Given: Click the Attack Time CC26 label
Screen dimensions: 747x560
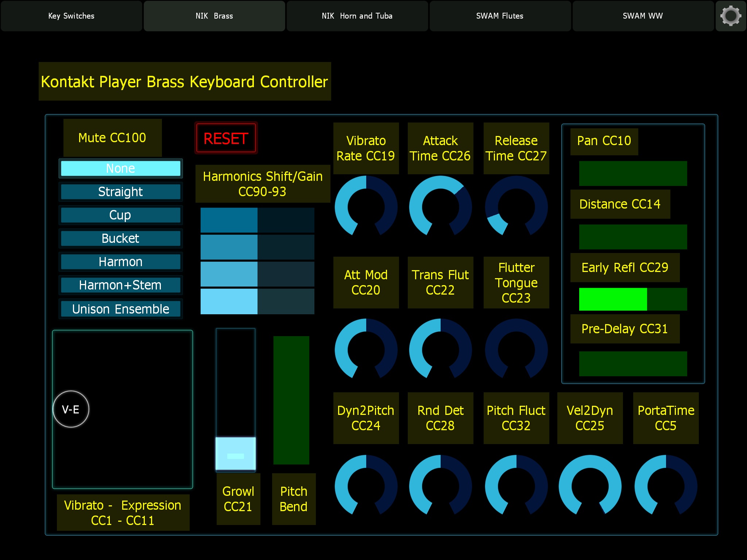Looking at the screenshot, I should click(441, 148).
